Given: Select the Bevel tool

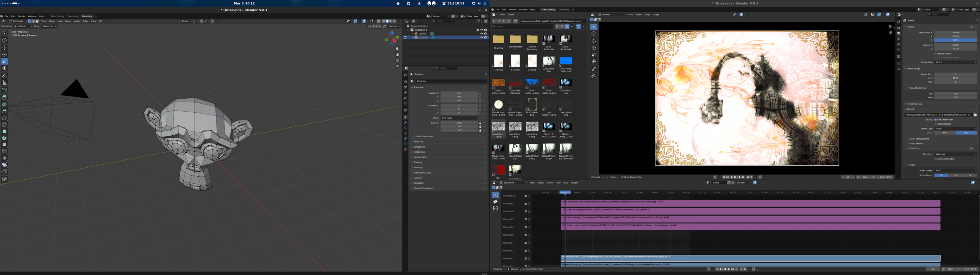Looking at the screenshot, I should (x=5, y=111).
